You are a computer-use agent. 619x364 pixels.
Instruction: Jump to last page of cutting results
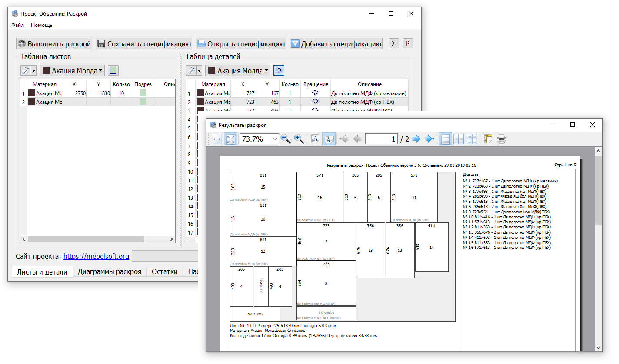point(429,139)
